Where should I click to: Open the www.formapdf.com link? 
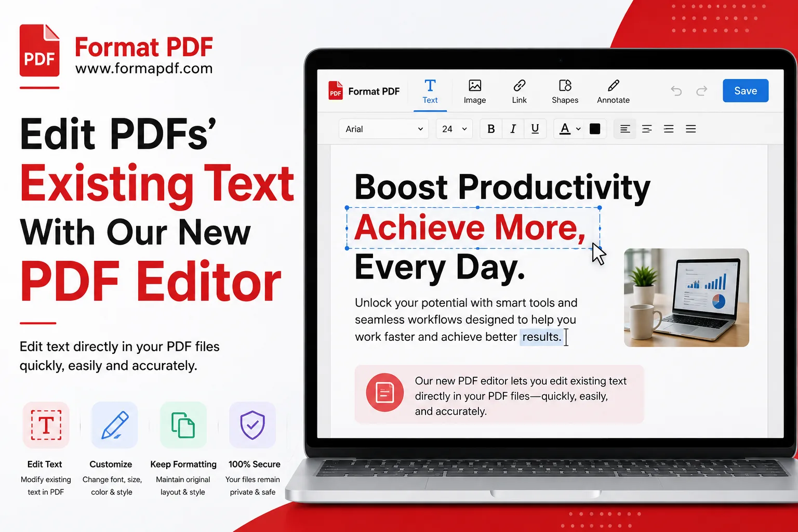coord(144,69)
